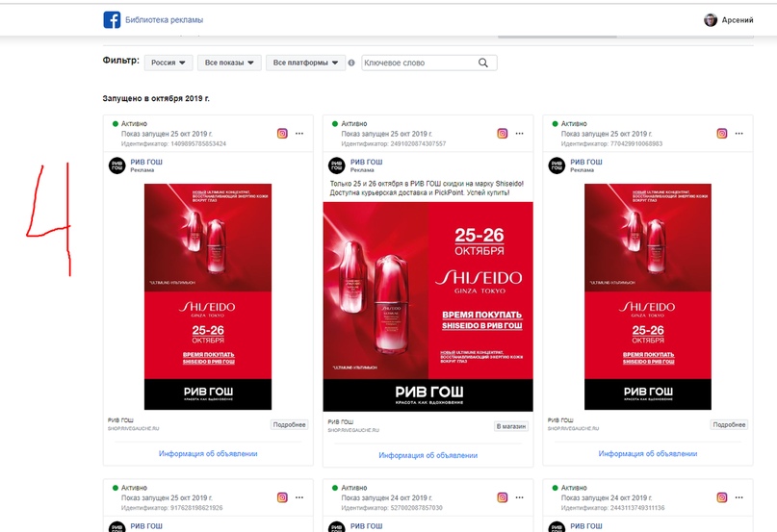
Task: Click Подробнее button on ad 1409895785853424
Action: [290, 424]
